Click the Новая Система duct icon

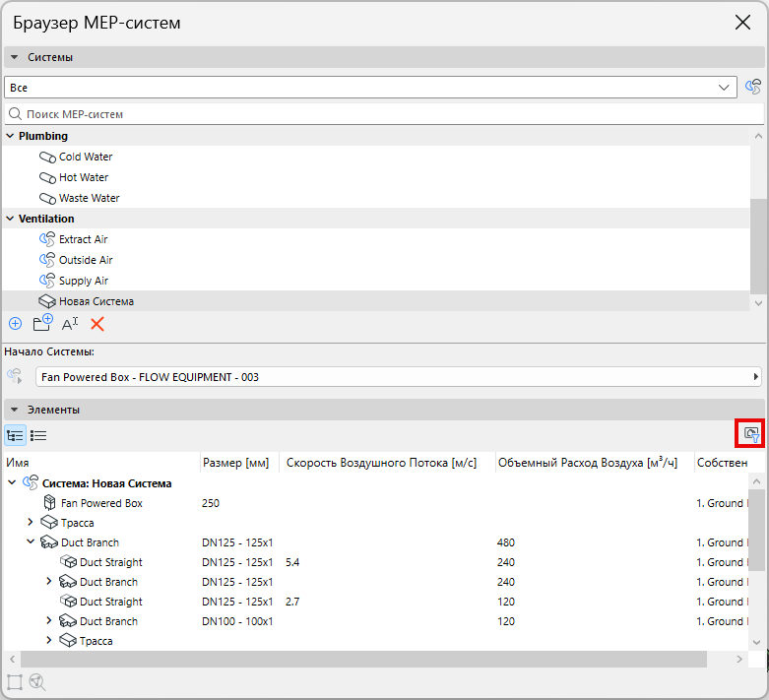(47, 301)
